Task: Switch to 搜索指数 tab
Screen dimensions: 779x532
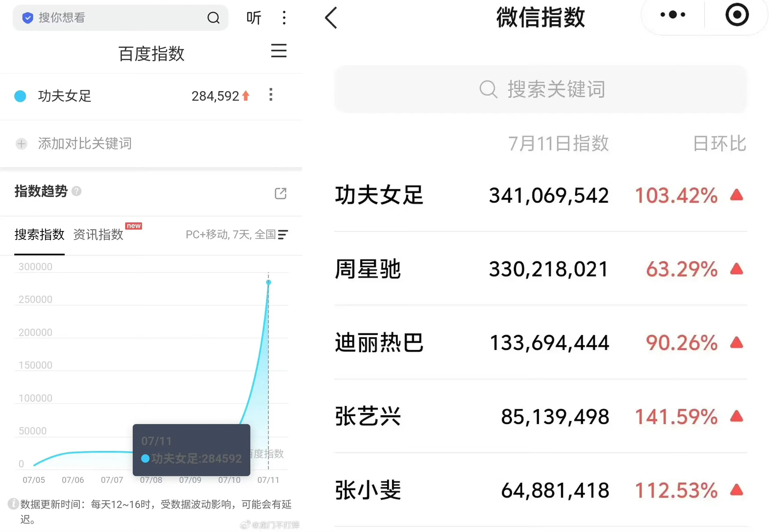Action: 39,234
